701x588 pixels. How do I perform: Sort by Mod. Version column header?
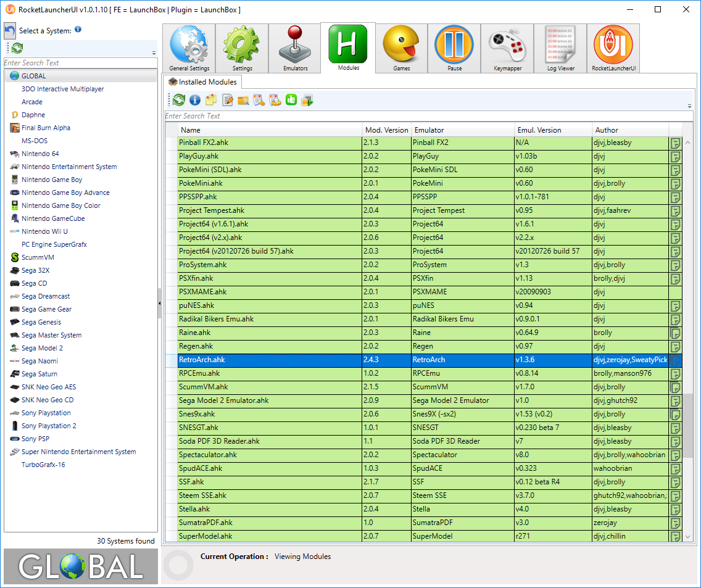coord(386,130)
